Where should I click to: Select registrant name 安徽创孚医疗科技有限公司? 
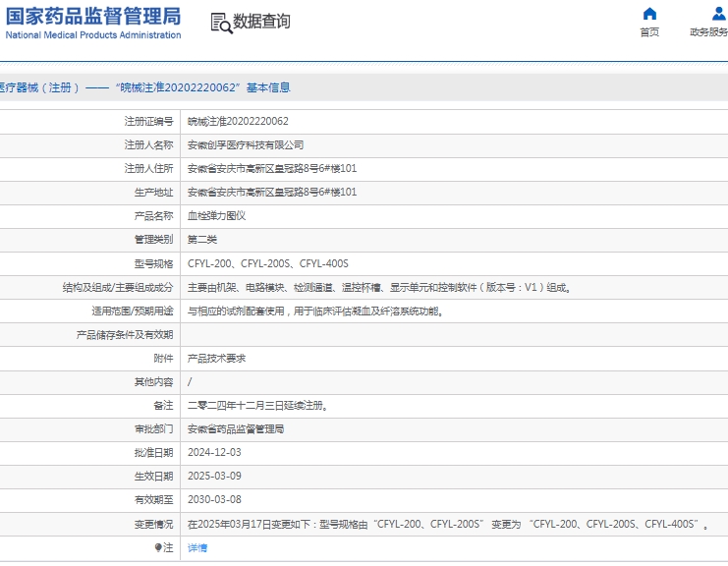coord(246,145)
